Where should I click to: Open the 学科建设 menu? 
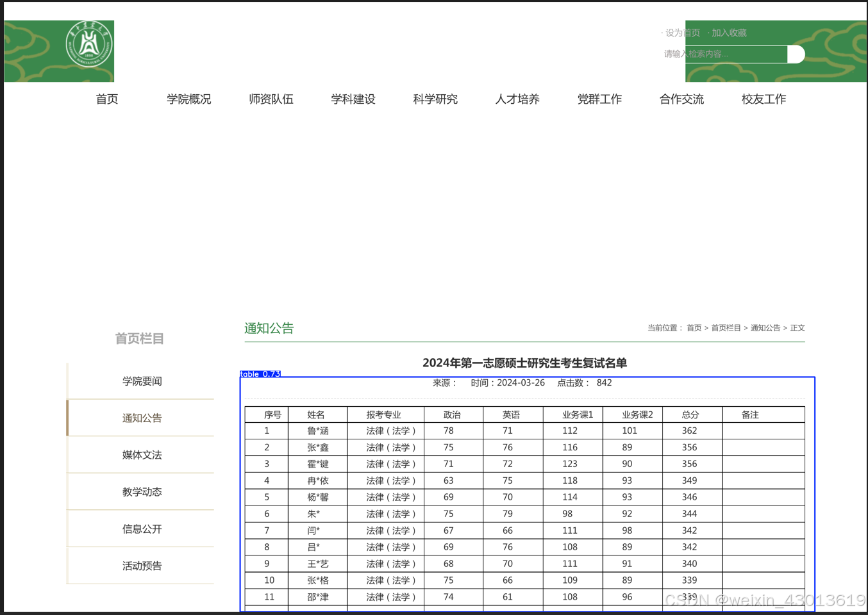(353, 99)
